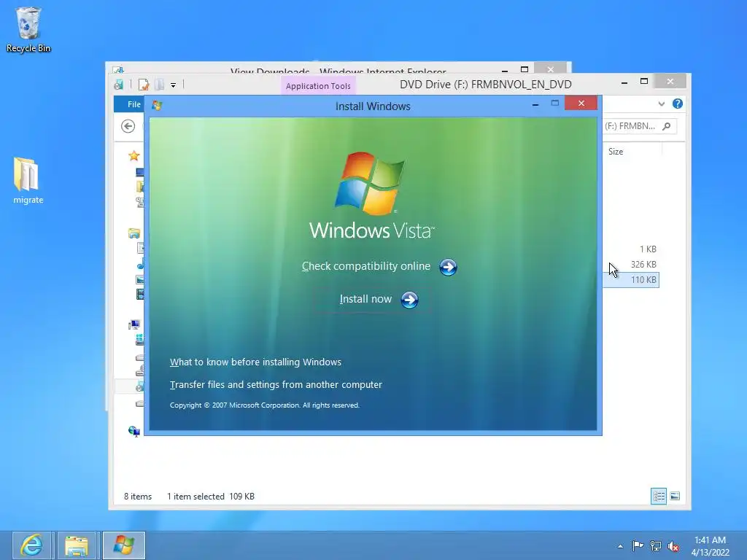Click the selected DVD drive navigation item
The image size is (747, 560).
(x=130, y=386)
